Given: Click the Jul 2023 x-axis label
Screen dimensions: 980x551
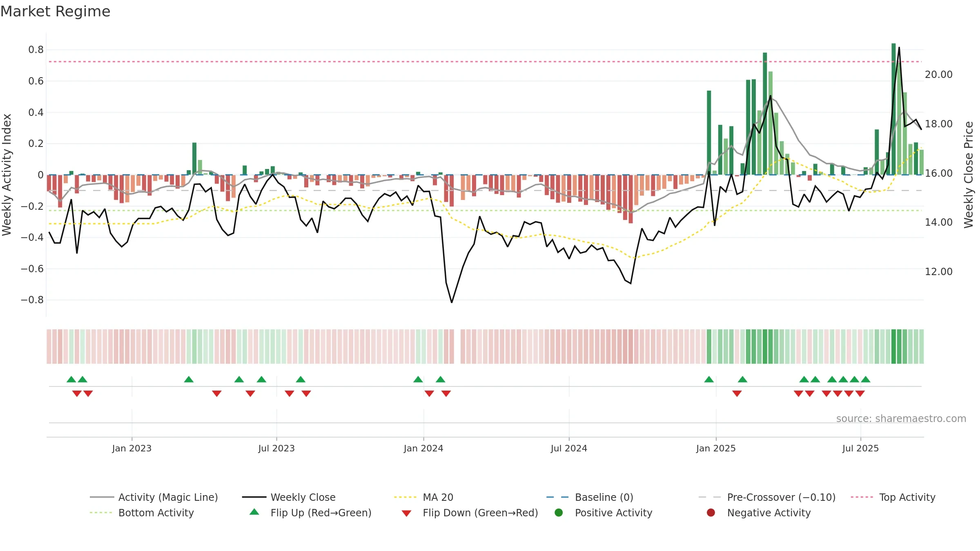Looking at the screenshot, I should [x=276, y=448].
